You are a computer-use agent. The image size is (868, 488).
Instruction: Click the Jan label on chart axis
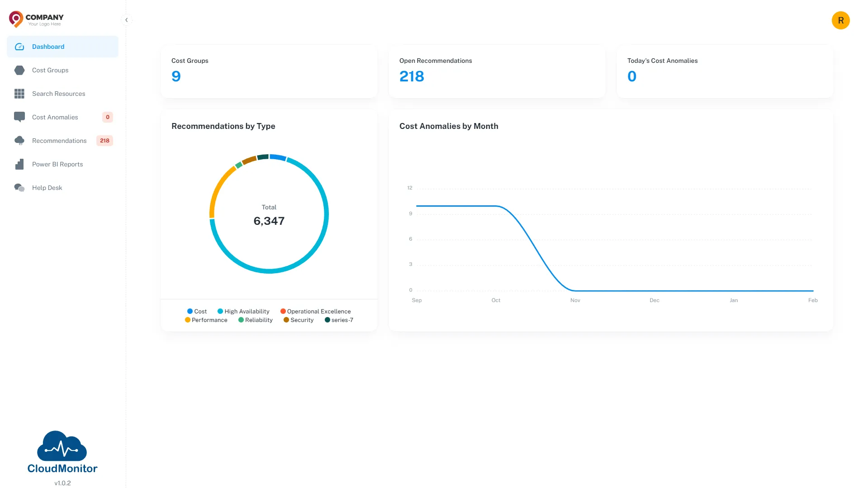pyautogui.click(x=734, y=300)
